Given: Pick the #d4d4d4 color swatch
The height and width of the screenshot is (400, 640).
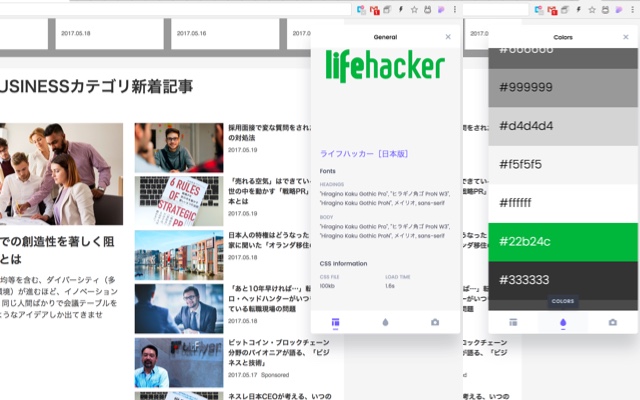Looking at the screenshot, I should point(563,126).
